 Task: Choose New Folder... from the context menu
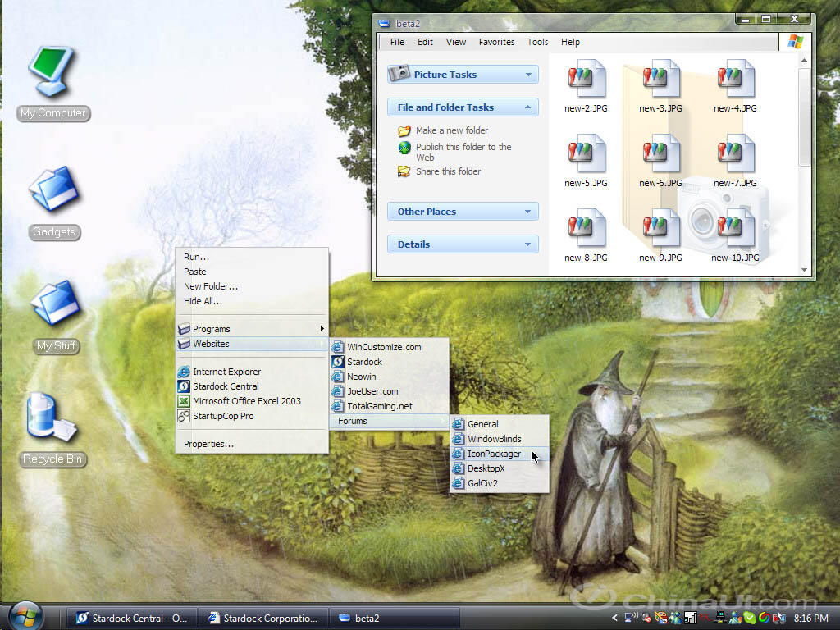point(252,286)
